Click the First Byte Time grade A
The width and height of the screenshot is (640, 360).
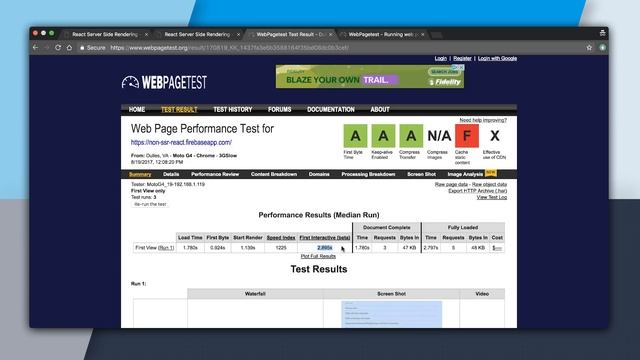[x=355, y=136]
